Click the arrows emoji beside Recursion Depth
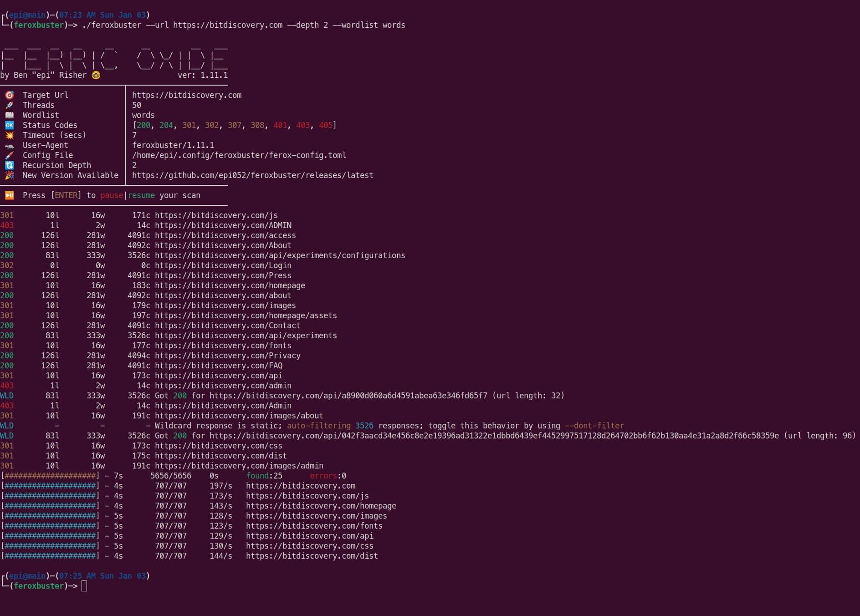Image resolution: width=860 pixels, height=616 pixels. [x=9, y=165]
